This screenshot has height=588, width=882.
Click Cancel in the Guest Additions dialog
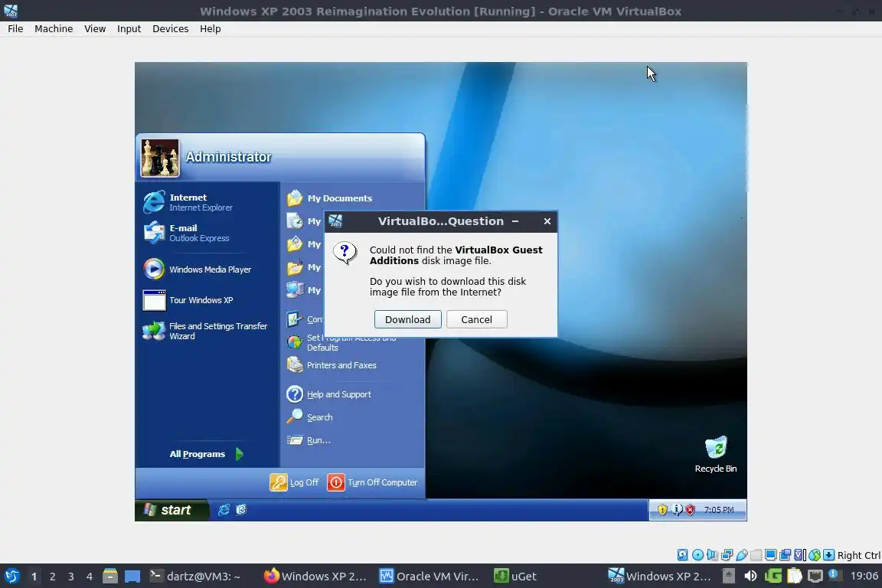(x=476, y=319)
